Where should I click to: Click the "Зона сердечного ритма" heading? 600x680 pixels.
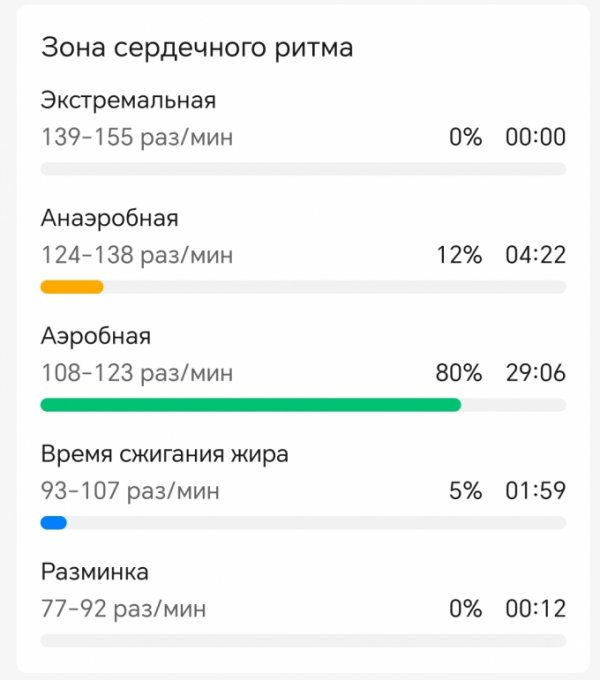(x=197, y=47)
